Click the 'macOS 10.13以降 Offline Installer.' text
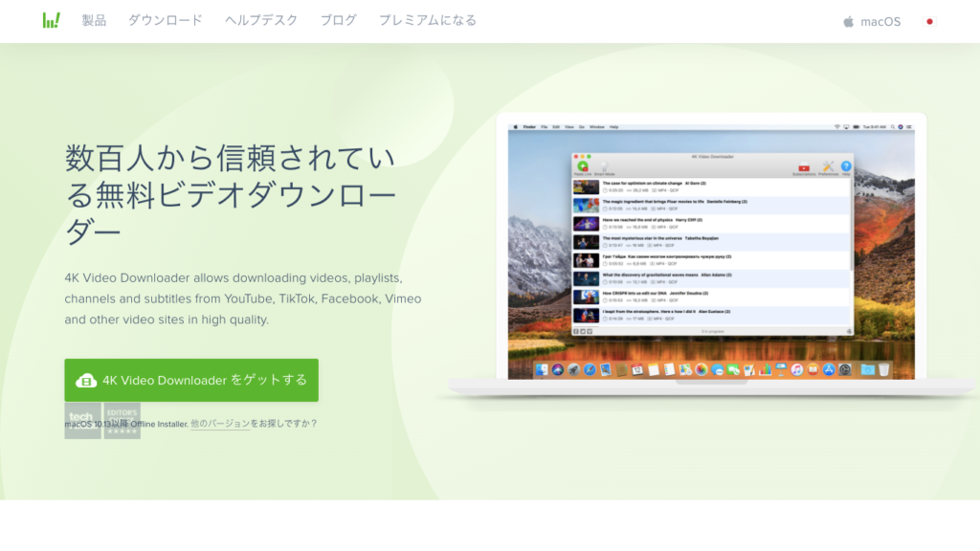The width and height of the screenshot is (980, 551). (x=126, y=424)
